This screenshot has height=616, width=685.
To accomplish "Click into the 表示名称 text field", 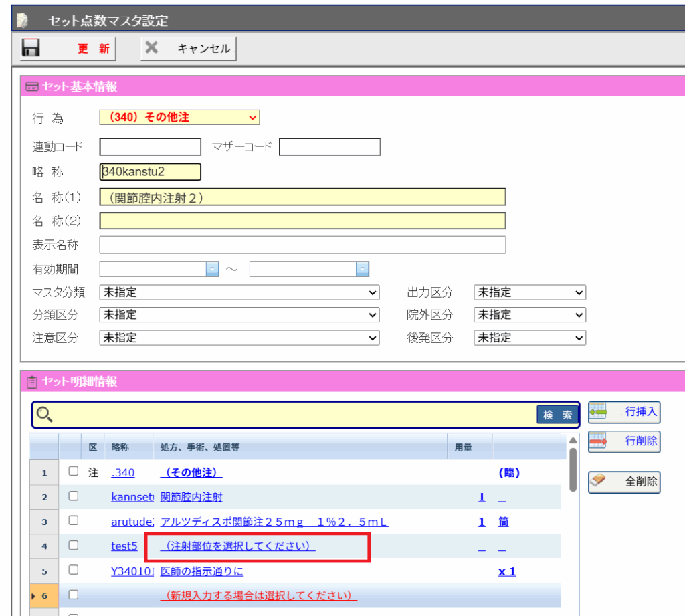I will click(x=302, y=245).
